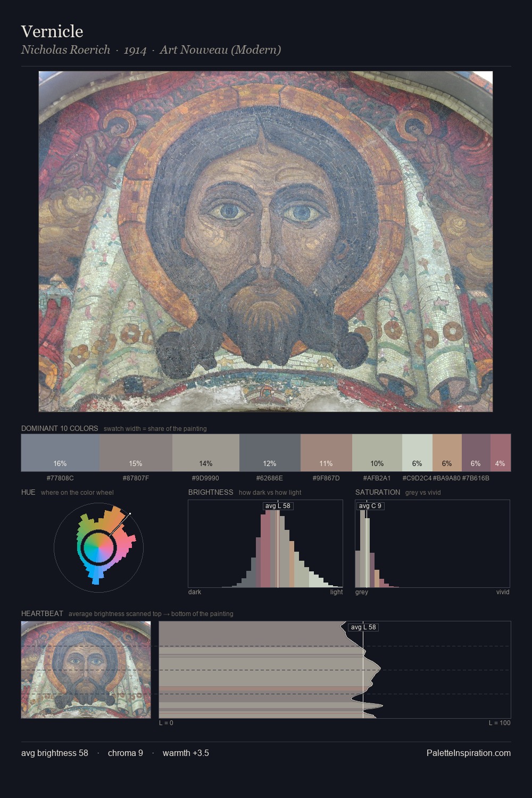The height and width of the screenshot is (798, 532).
Task: Click the 'light' axis label
Action: [336, 592]
